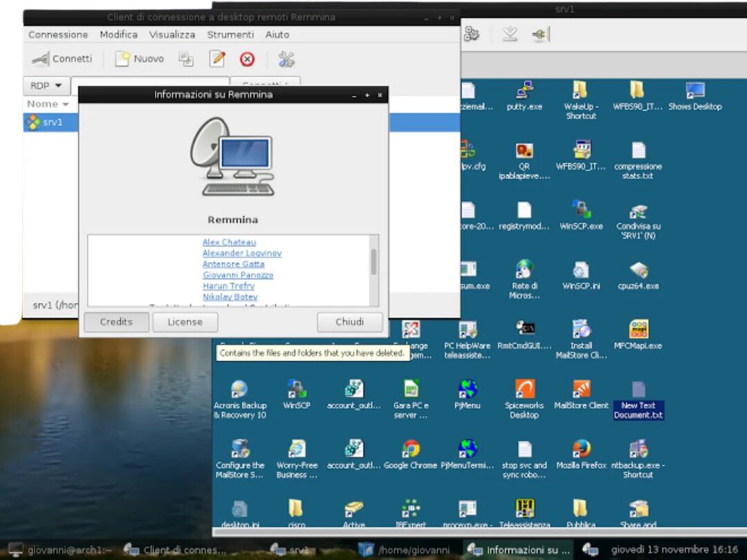Select the putty.exe desktop icon
This screenshot has width=747, height=560.
[524, 96]
